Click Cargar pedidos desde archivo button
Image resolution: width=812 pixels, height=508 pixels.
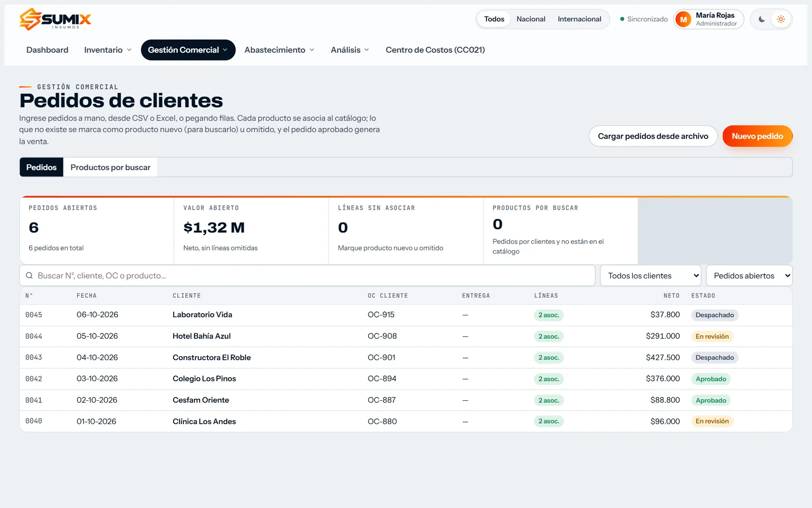(653, 136)
